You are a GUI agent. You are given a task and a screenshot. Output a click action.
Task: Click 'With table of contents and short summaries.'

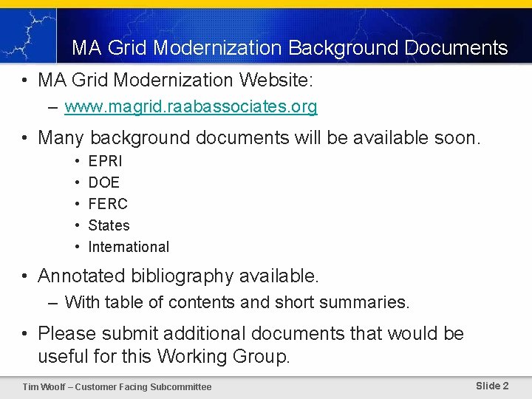237,302
